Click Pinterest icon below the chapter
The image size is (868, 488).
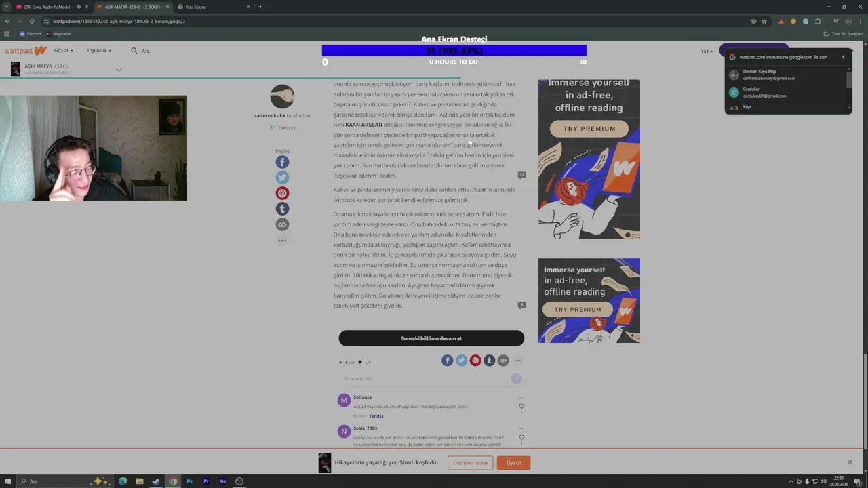[x=475, y=361]
